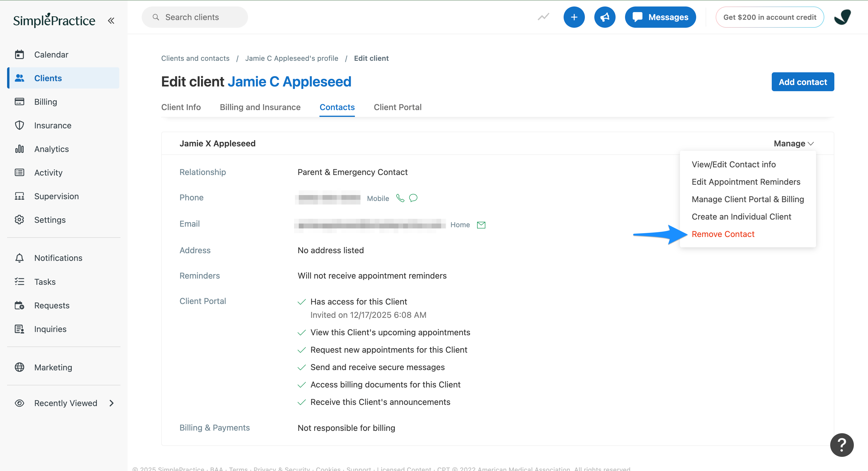This screenshot has width=868, height=471.
Task: Send a text via chat bubble icon
Action: click(x=413, y=198)
